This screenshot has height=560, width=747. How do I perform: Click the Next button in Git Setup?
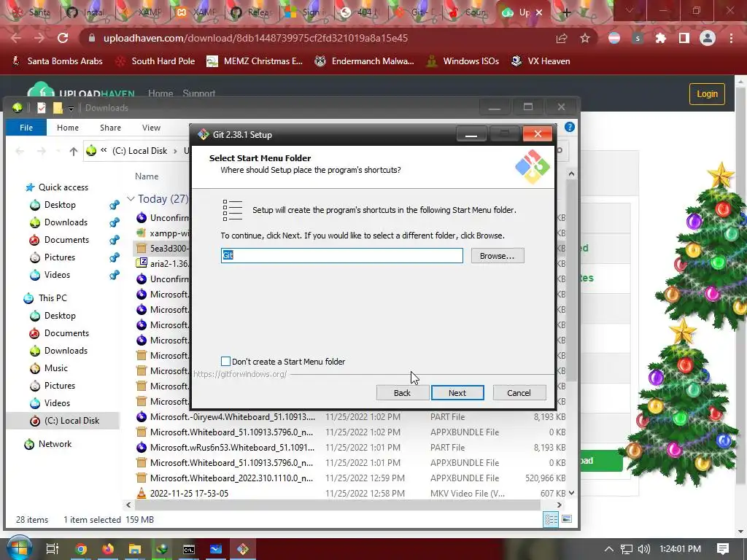(x=457, y=393)
